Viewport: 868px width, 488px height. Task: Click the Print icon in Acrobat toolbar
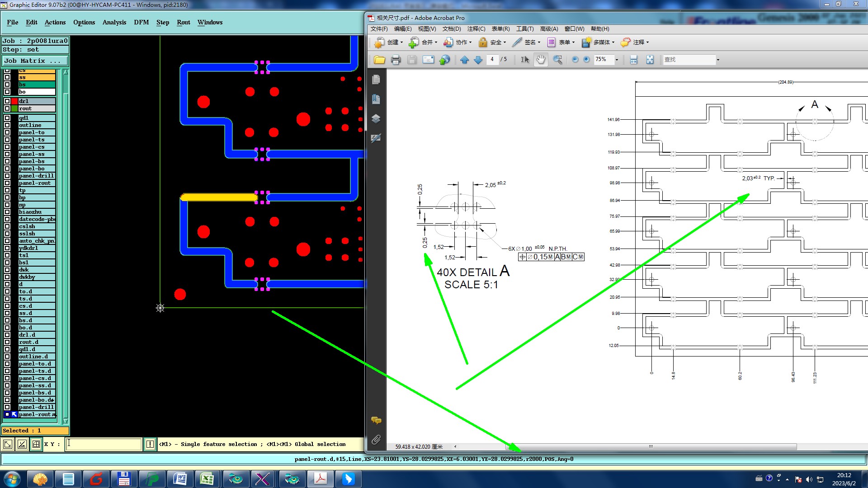pyautogui.click(x=396, y=60)
